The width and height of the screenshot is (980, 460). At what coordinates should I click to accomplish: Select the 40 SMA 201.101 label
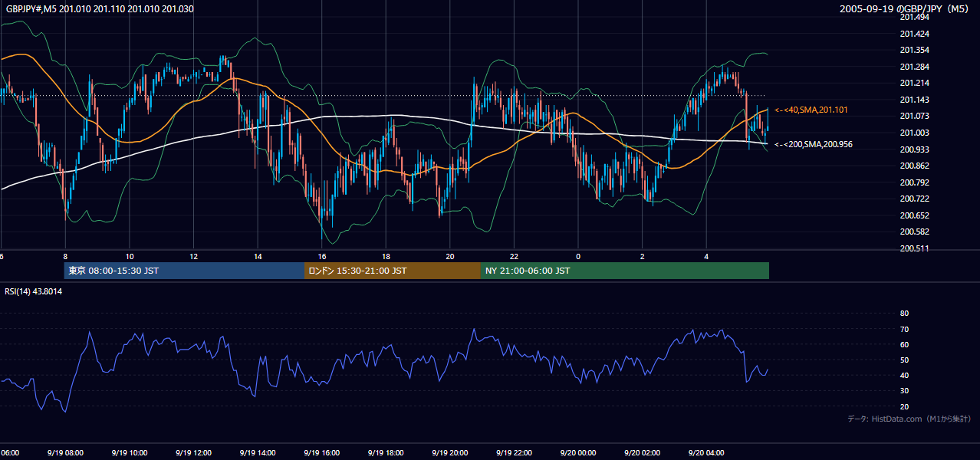[813, 110]
